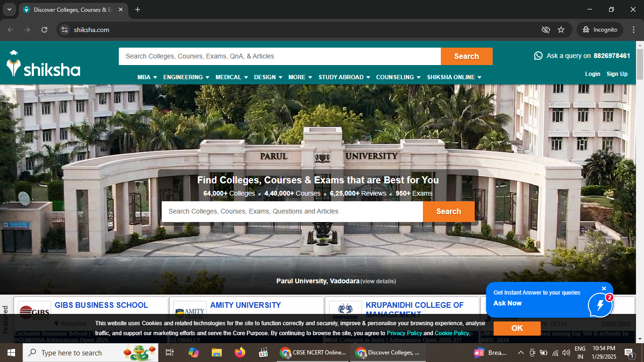Open the GIBS BUSINESS SCHOOL link
This screenshot has height=362, width=644.
tap(101, 305)
